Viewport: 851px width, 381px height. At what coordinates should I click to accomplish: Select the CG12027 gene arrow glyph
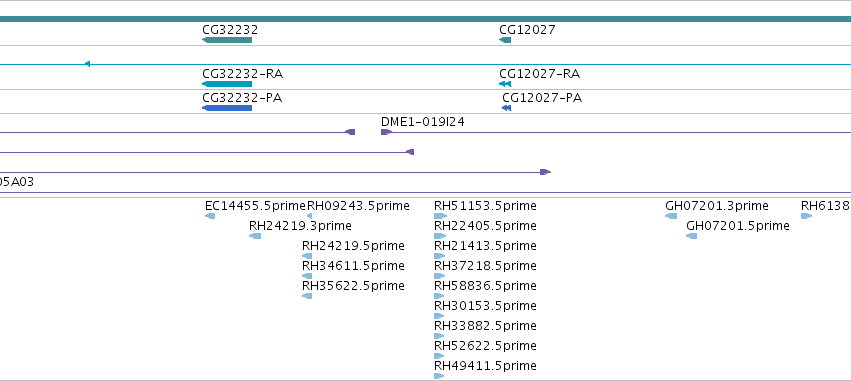[505, 40]
